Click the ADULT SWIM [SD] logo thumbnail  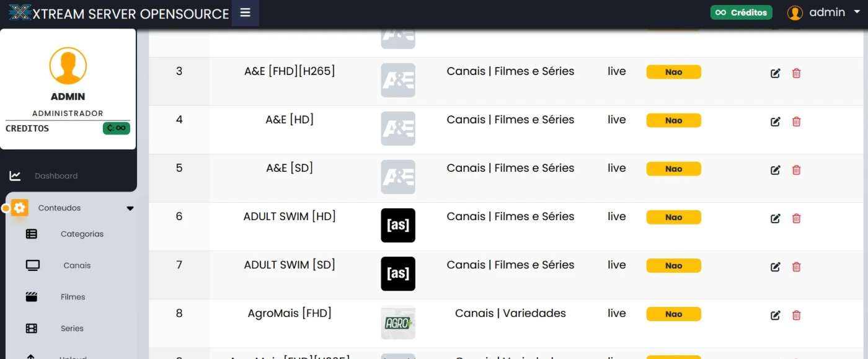[398, 273]
